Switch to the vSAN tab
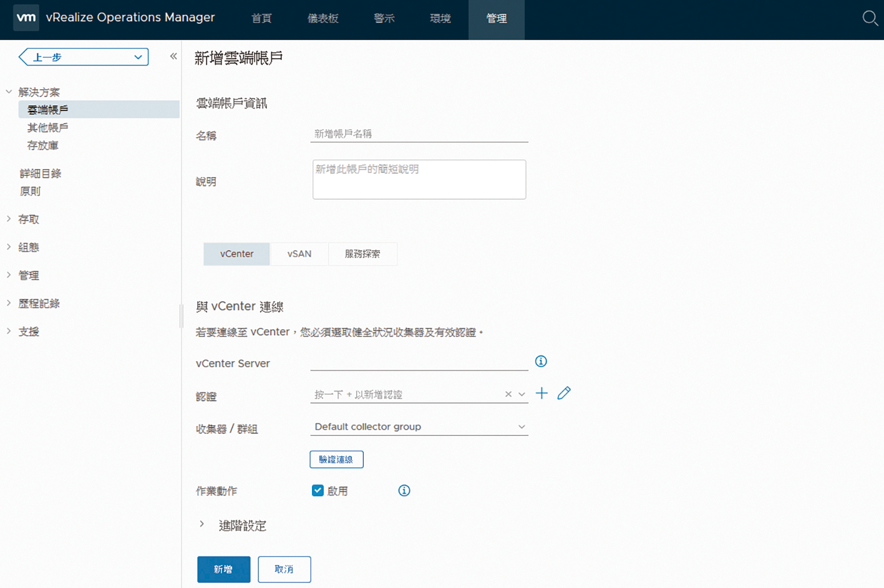The width and height of the screenshot is (884, 588). (299, 254)
